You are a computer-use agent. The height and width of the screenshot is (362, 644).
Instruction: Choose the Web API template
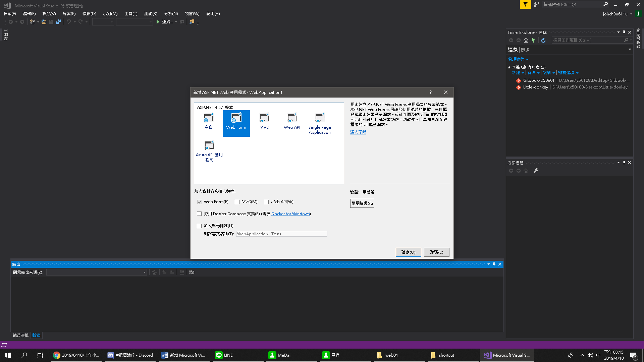click(292, 122)
